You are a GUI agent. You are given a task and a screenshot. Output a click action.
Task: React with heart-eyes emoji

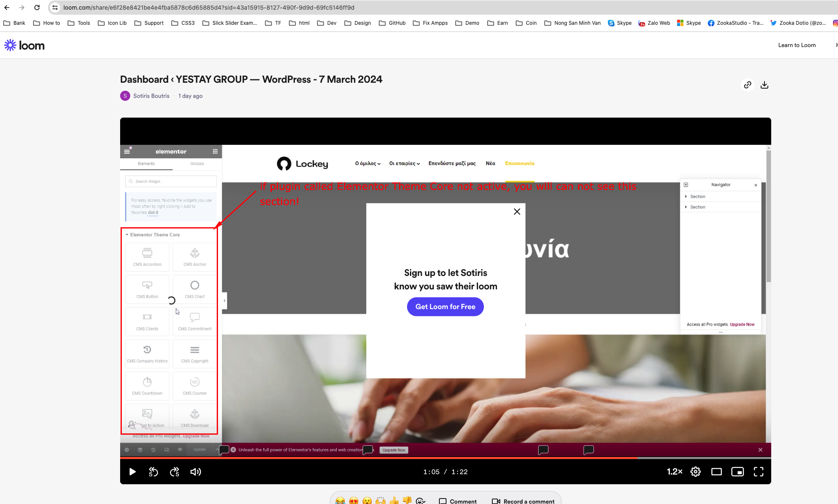(354, 501)
